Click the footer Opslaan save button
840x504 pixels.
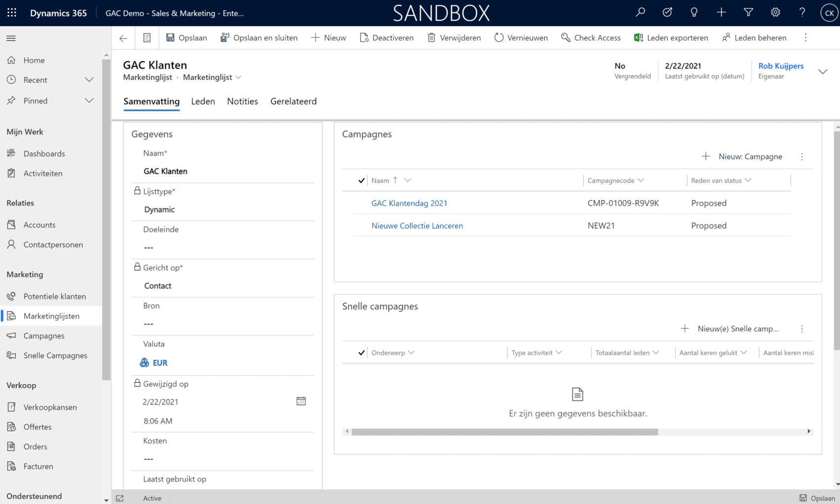pos(817,498)
